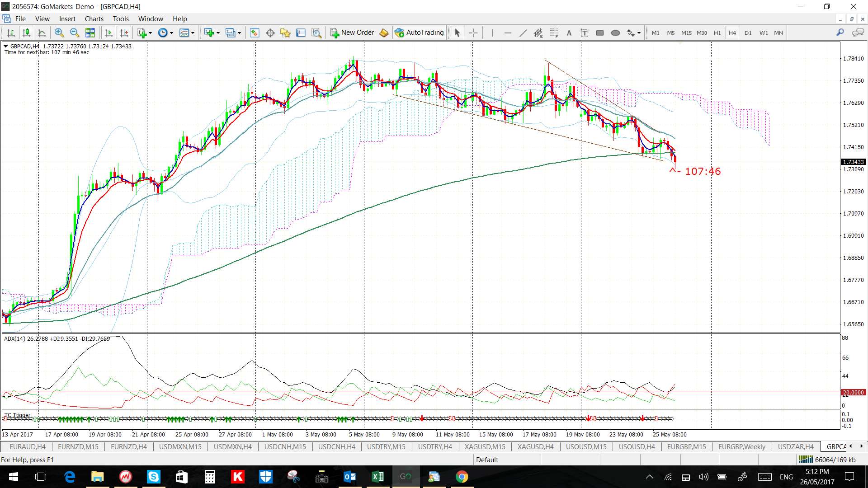Switch chart to candlesticks type
Image resolution: width=868 pixels, height=488 pixels.
coord(26,33)
